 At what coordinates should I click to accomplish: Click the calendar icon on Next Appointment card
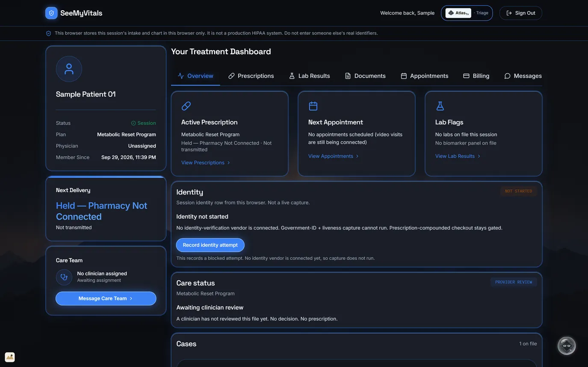(313, 106)
